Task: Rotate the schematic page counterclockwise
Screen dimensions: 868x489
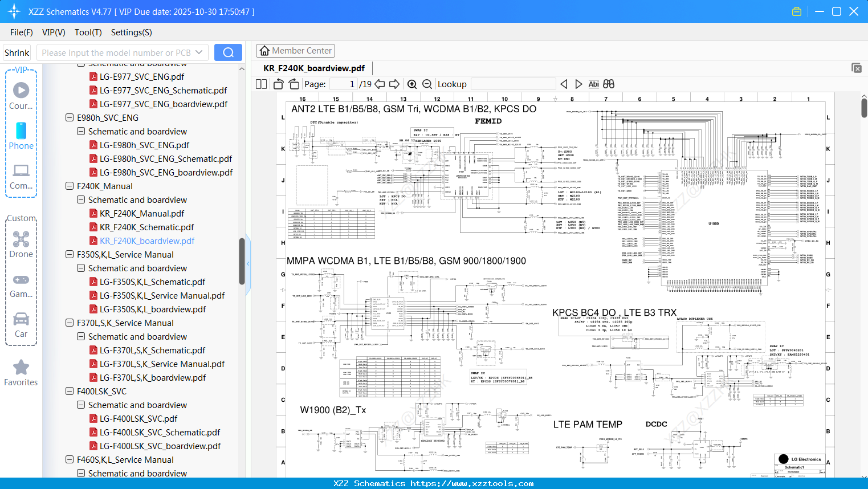Action: [278, 84]
